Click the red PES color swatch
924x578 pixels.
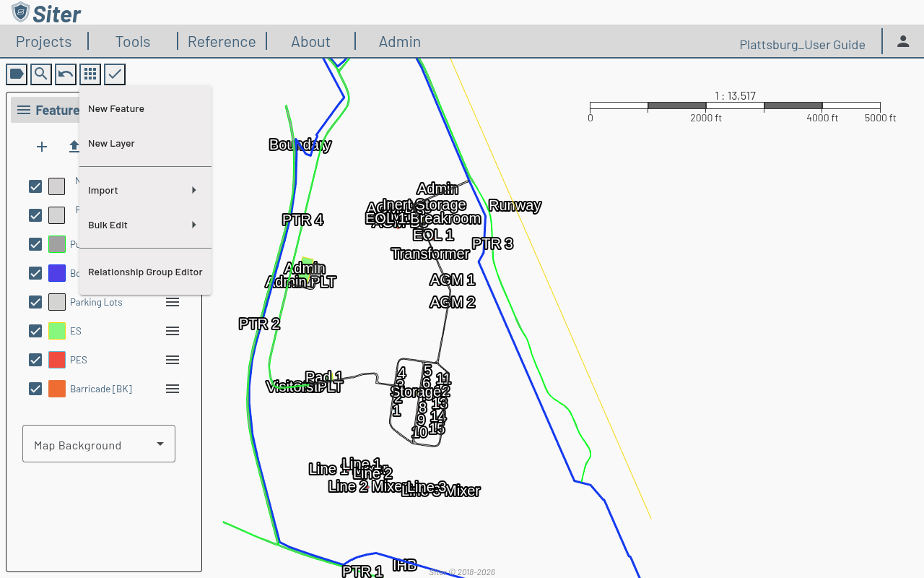coord(57,360)
